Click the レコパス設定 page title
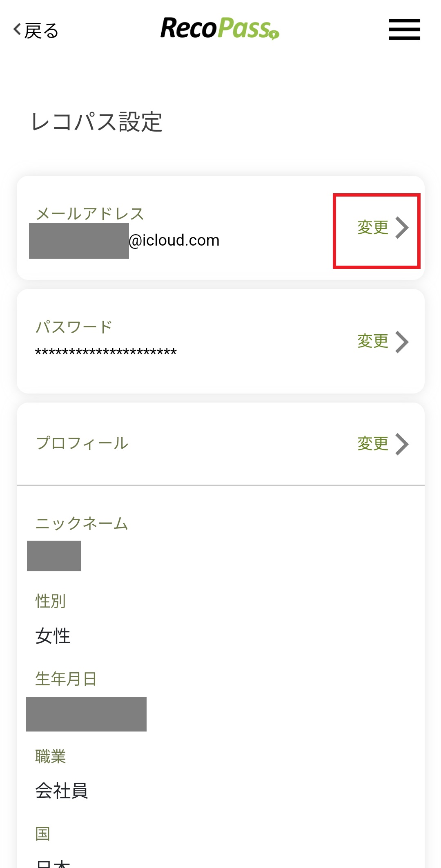 [97, 122]
